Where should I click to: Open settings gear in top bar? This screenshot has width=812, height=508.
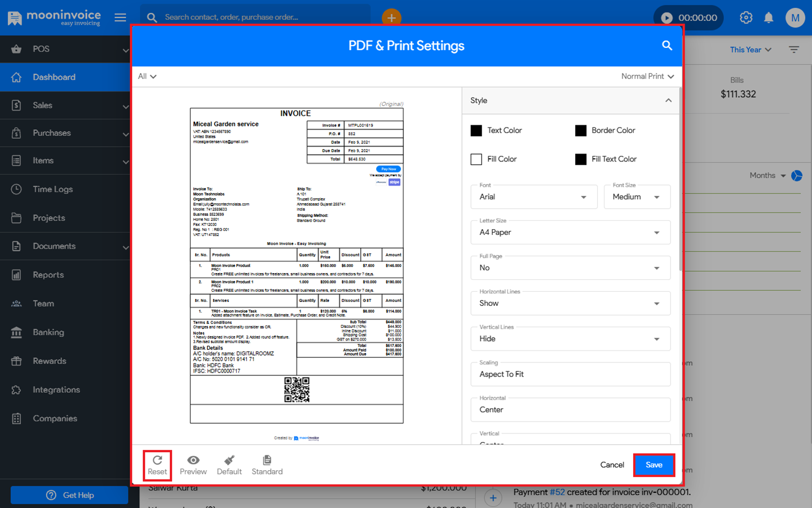pos(746,17)
